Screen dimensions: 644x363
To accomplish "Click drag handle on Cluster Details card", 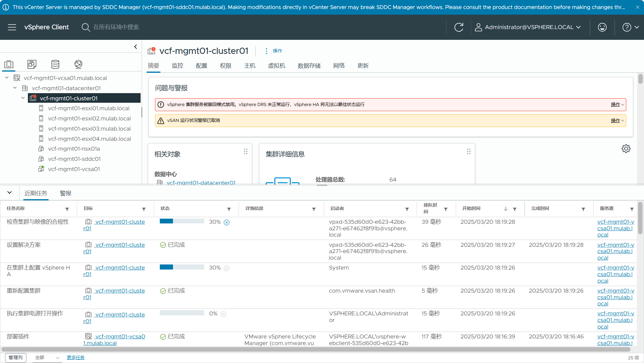I will [x=469, y=152].
